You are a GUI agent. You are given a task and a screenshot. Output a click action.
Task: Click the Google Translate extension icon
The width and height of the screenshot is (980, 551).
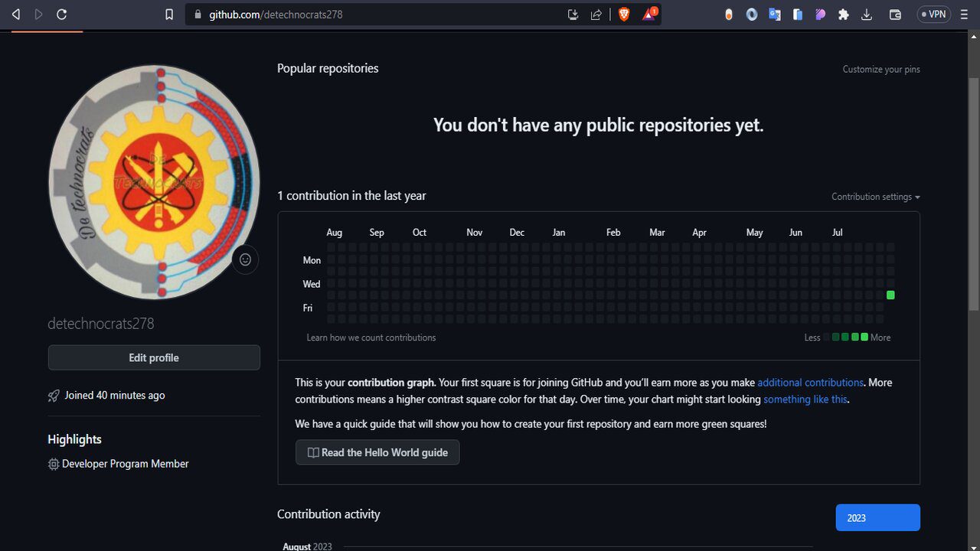[x=775, y=14]
